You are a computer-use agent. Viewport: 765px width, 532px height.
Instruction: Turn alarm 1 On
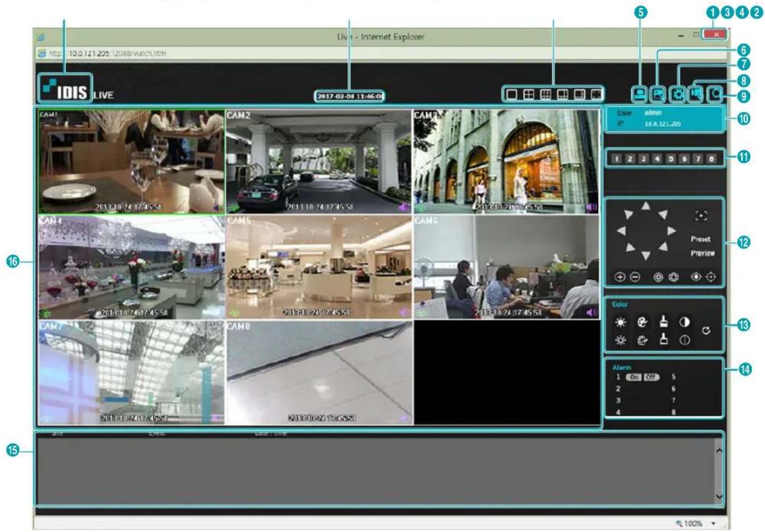(x=633, y=377)
